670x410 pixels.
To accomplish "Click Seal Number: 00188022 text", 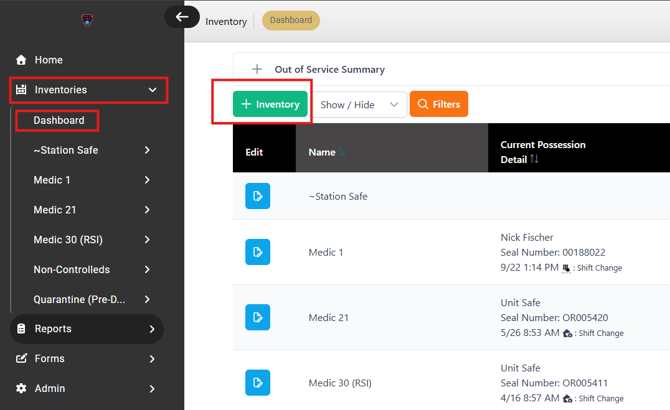I will pos(553,252).
